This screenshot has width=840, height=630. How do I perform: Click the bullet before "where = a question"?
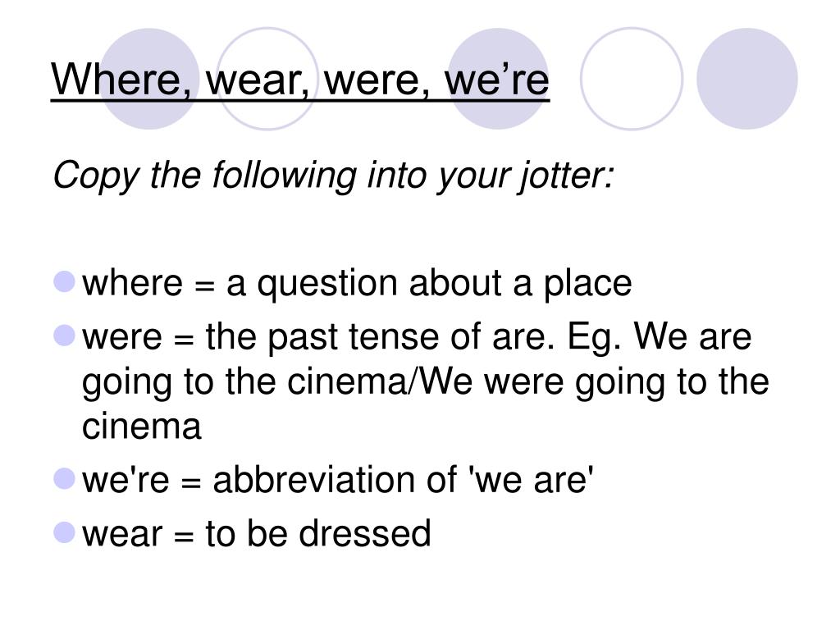64,282
